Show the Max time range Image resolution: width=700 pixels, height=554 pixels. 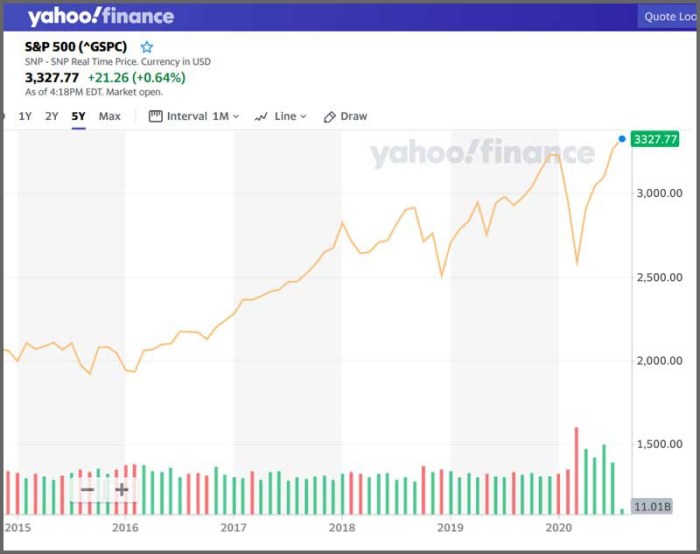[110, 116]
